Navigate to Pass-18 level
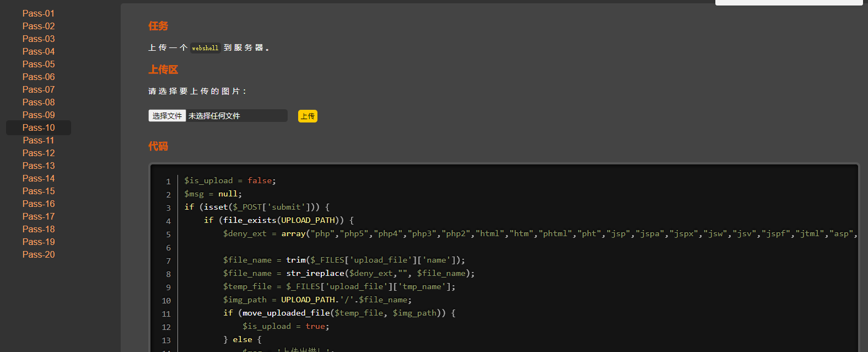 click(38, 229)
